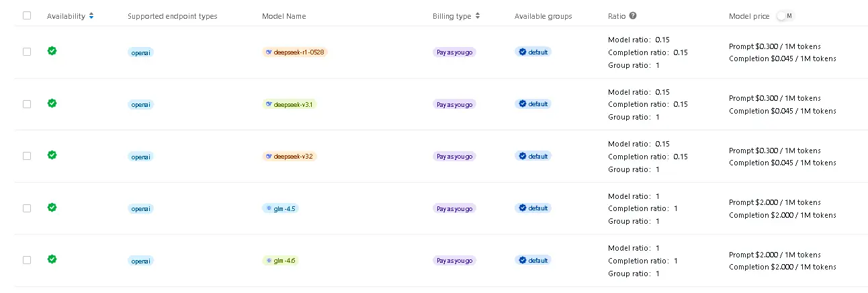The height and width of the screenshot is (293, 868).
Task: Click the openai tag in deepseek-v3.1 row
Action: coord(141,104)
